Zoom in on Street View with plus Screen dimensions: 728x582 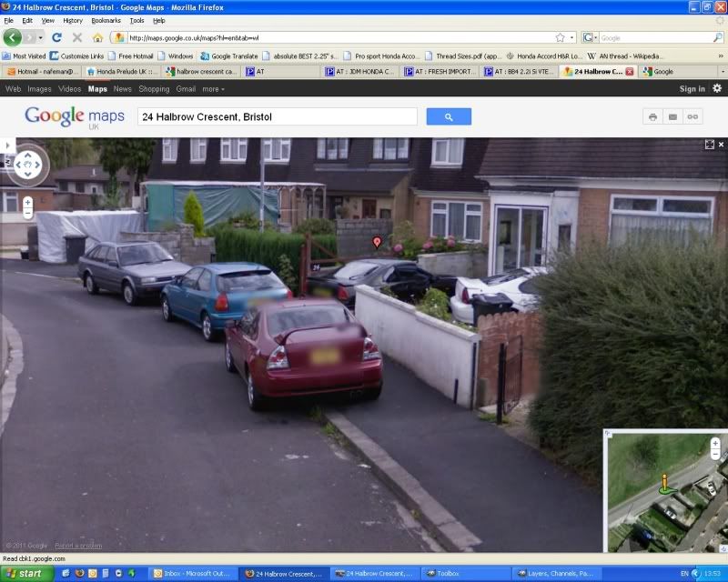[x=28, y=203]
